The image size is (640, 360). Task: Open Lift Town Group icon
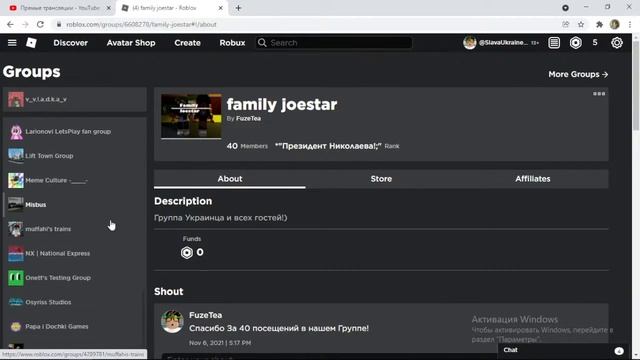click(x=16, y=156)
